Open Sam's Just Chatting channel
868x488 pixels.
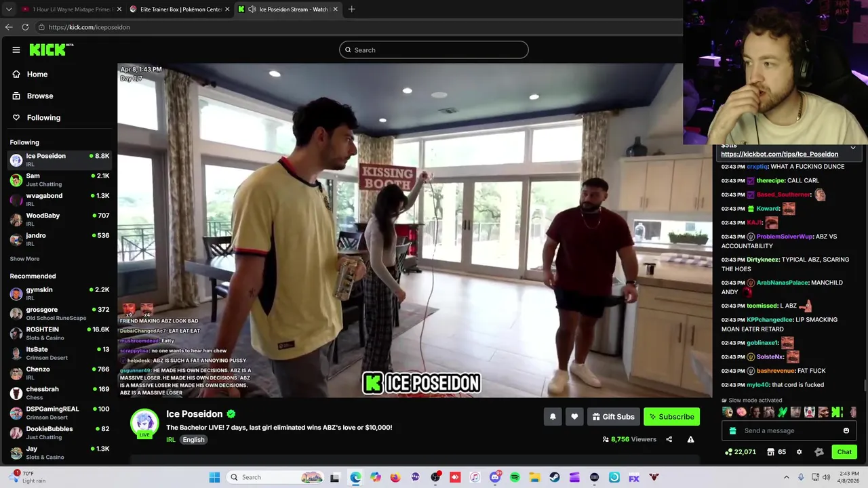pyautogui.click(x=60, y=180)
